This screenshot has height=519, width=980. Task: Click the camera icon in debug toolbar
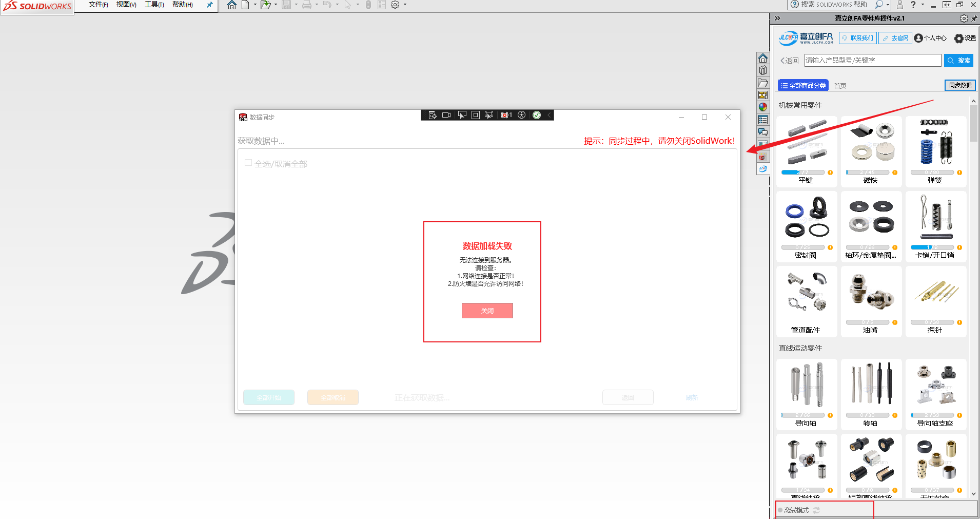pyautogui.click(x=446, y=115)
